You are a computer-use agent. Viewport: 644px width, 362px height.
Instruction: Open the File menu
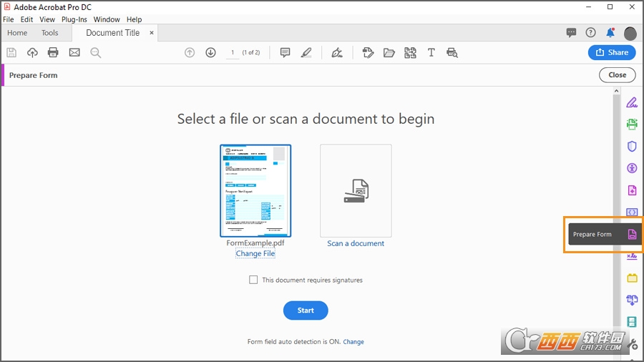point(8,19)
